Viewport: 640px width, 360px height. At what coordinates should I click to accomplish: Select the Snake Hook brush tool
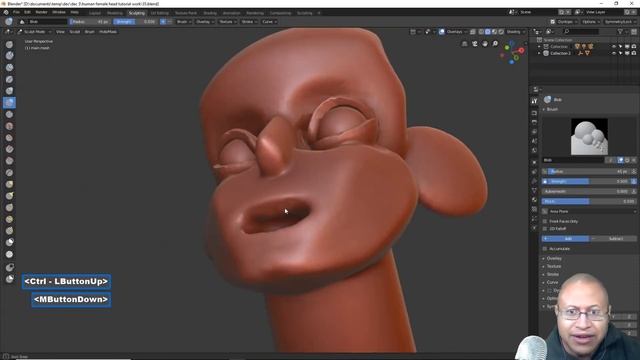[x=9, y=196]
